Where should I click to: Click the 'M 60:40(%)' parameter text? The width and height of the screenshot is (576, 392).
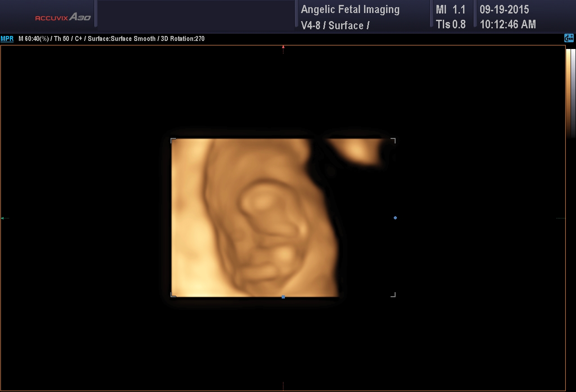pos(34,39)
